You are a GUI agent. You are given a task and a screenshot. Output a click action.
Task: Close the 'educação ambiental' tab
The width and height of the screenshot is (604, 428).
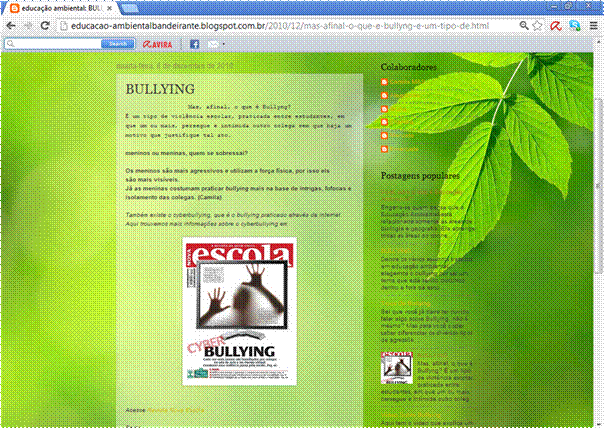(110, 8)
